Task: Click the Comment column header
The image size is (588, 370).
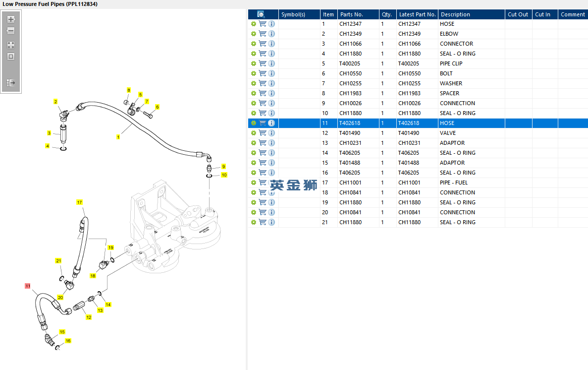Action: point(573,14)
